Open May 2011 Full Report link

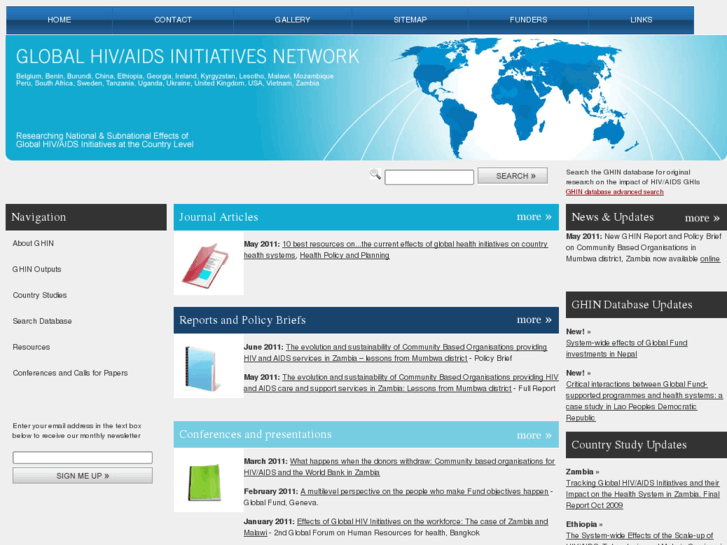pyautogui.click(x=401, y=383)
